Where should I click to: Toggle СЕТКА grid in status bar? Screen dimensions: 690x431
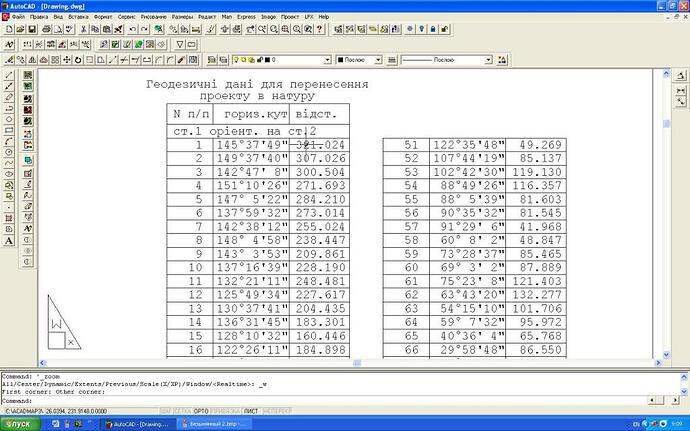(x=183, y=411)
